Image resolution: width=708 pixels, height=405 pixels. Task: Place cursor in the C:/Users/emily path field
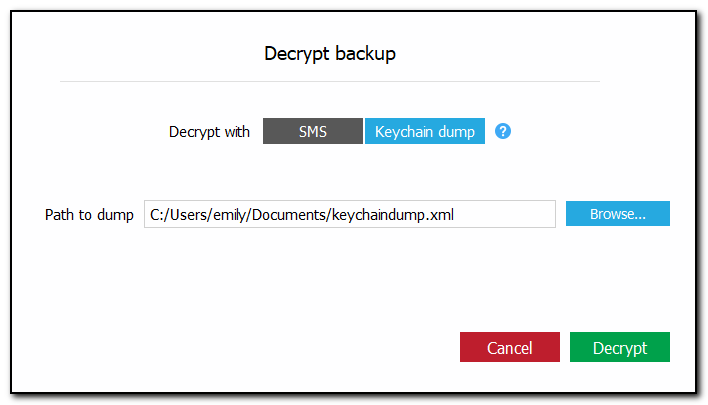(349, 214)
